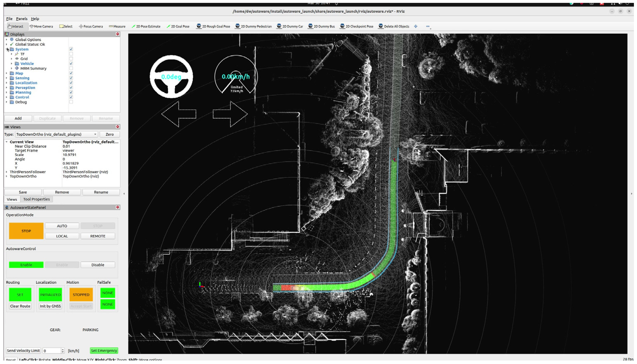Switch to the Tool Properties tab

pos(36,199)
